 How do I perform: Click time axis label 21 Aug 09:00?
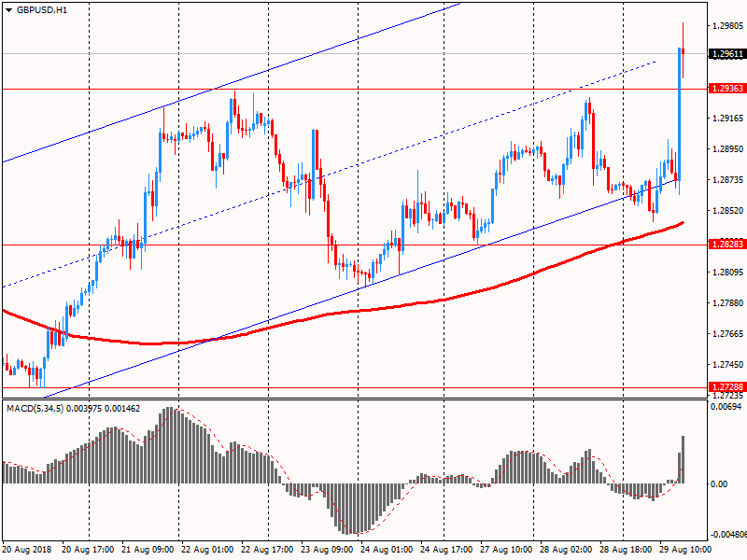(x=148, y=550)
